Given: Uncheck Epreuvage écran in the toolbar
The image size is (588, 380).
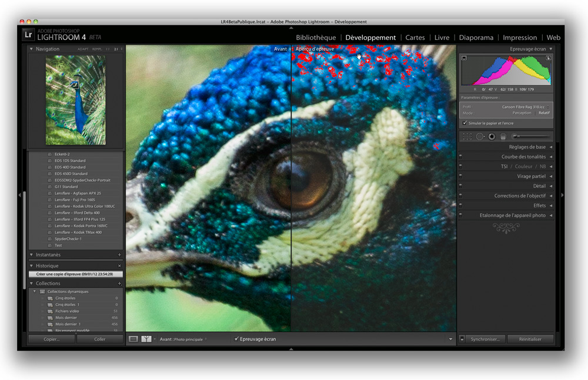Looking at the screenshot, I should coord(236,339).
